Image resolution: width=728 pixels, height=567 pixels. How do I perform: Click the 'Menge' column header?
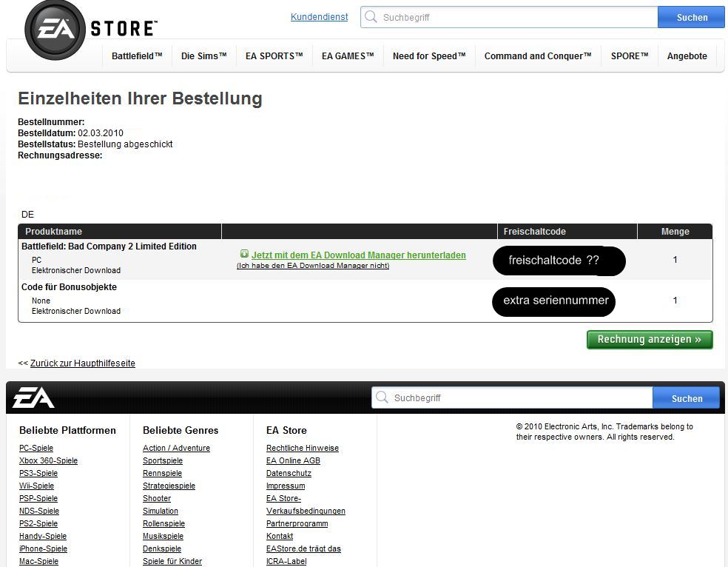coord(675,231)
